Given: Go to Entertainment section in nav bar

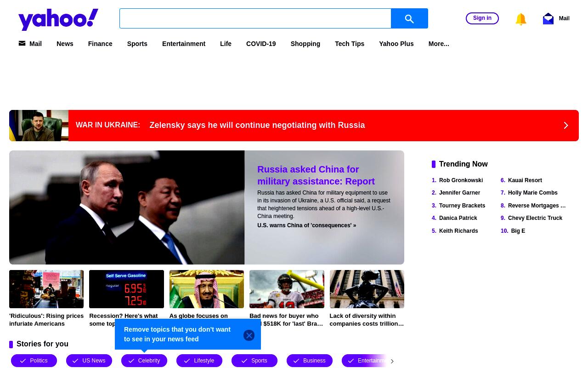Looking at the screenshot, I should tap(184, 44).
